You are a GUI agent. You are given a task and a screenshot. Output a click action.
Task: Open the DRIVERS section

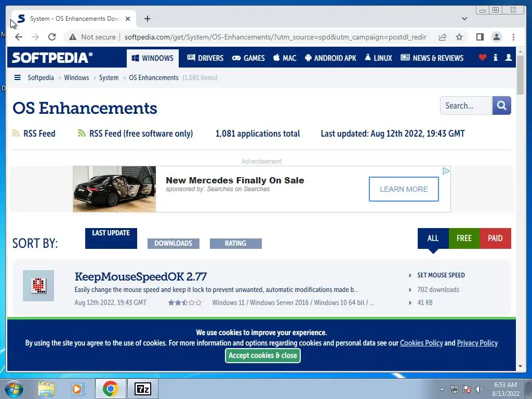tap(205, 58)
